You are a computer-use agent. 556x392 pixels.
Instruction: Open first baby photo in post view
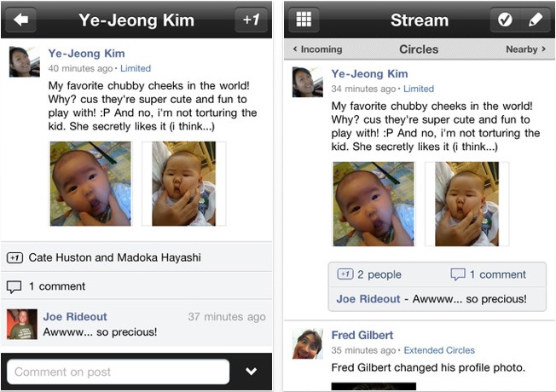90,183
